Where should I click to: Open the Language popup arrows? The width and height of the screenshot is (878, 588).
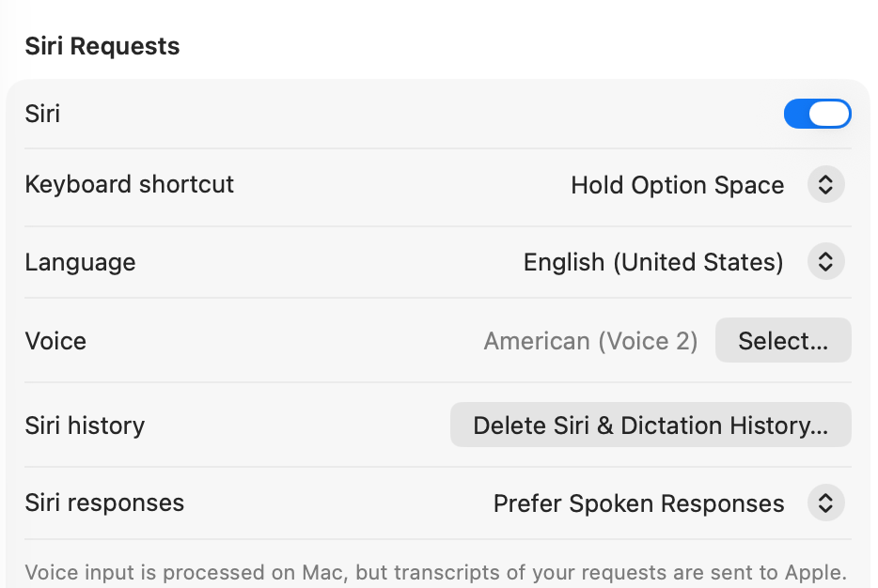click(x=825, y=262)
